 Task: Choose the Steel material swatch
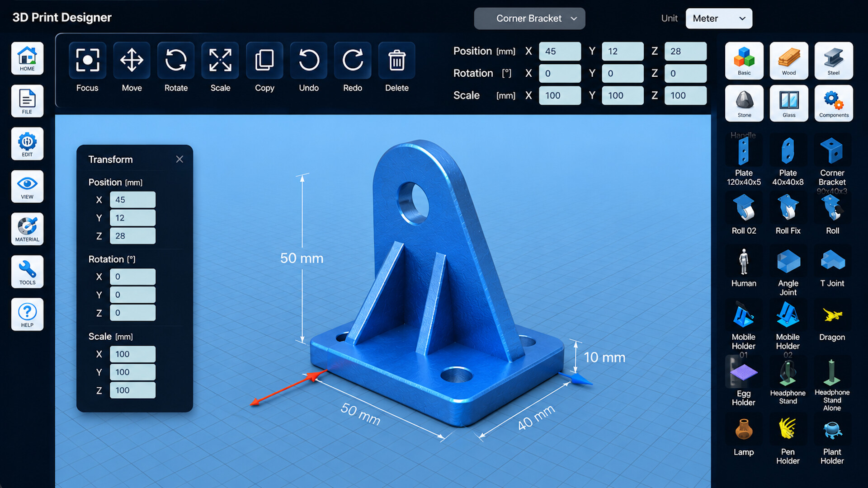pyautogui.click(x=834, y=61)
